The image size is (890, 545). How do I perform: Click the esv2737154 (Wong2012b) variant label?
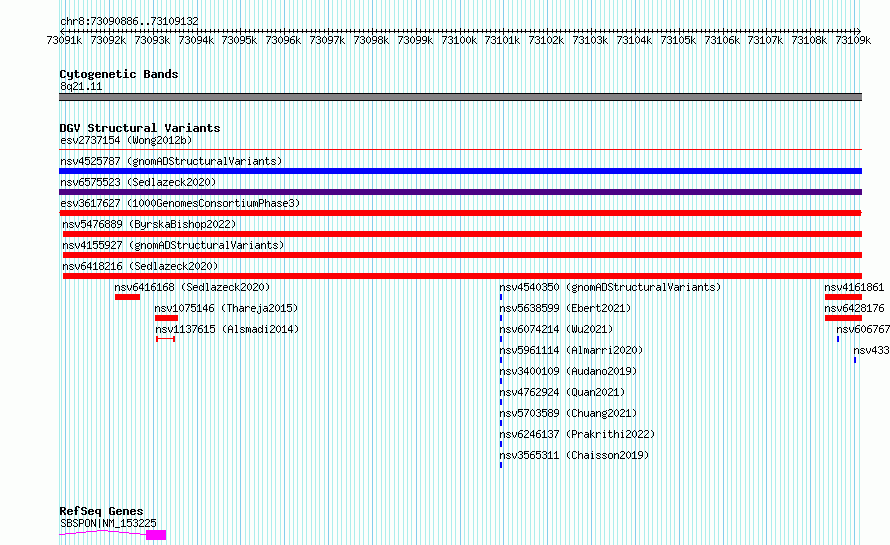pyautogui.click(x=126, y=140)
